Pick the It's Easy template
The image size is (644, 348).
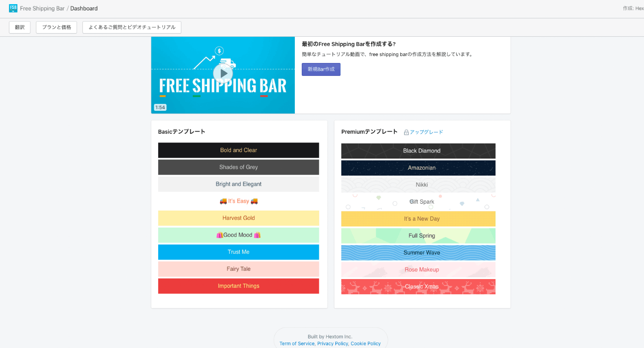pyautogui.click(x=239, y=201)
